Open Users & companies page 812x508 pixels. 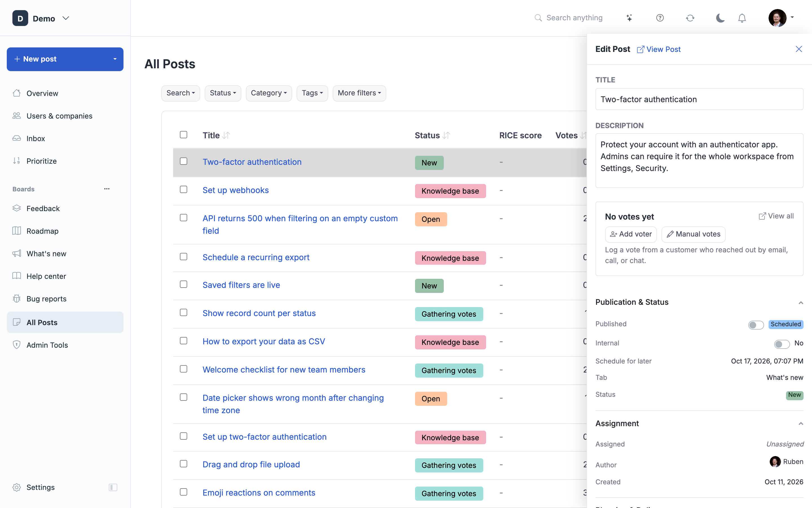coord(65,116)
